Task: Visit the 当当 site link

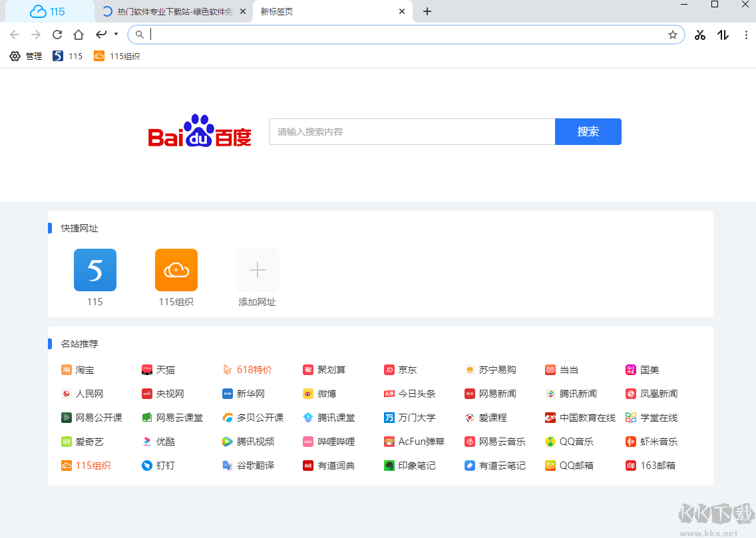Action: point(562,370)
